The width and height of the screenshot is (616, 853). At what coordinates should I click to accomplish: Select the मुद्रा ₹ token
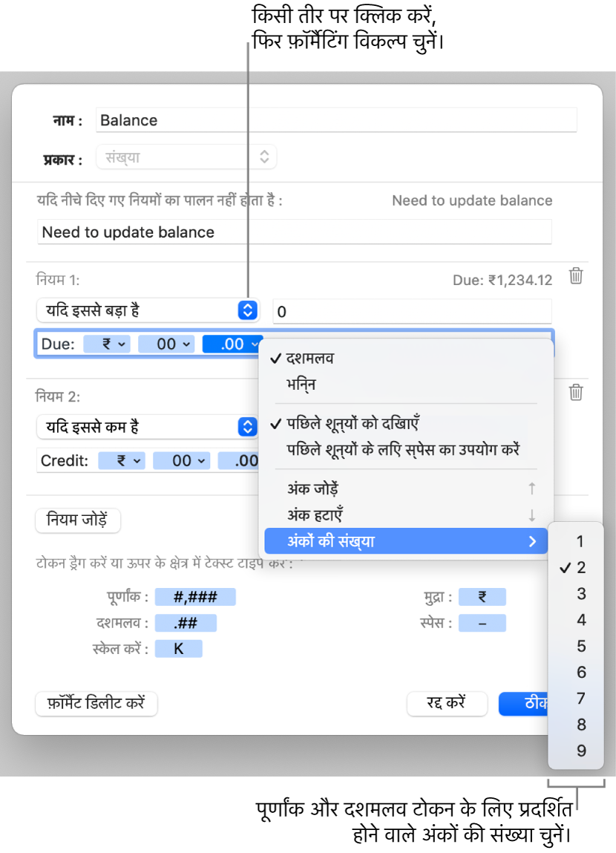tap(482, 597)
